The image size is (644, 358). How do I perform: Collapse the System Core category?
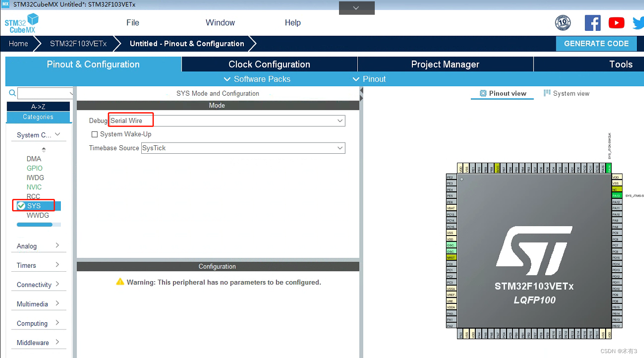[39, 135]
